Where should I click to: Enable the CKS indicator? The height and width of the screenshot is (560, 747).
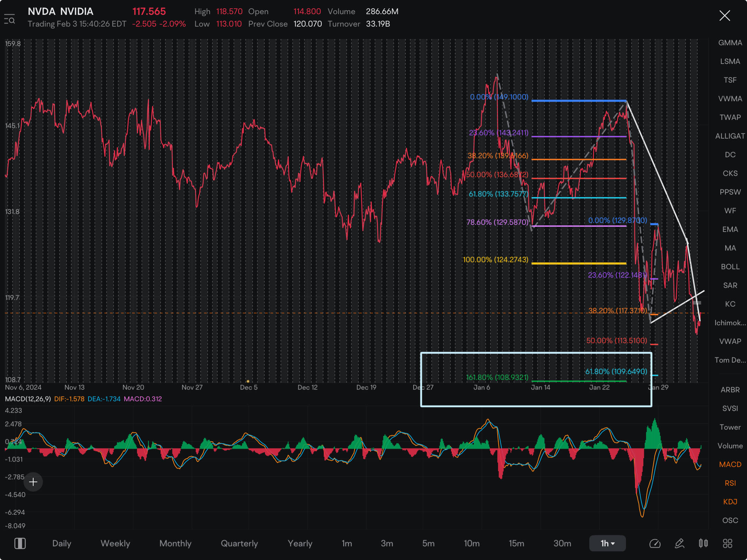click(730, 174)
